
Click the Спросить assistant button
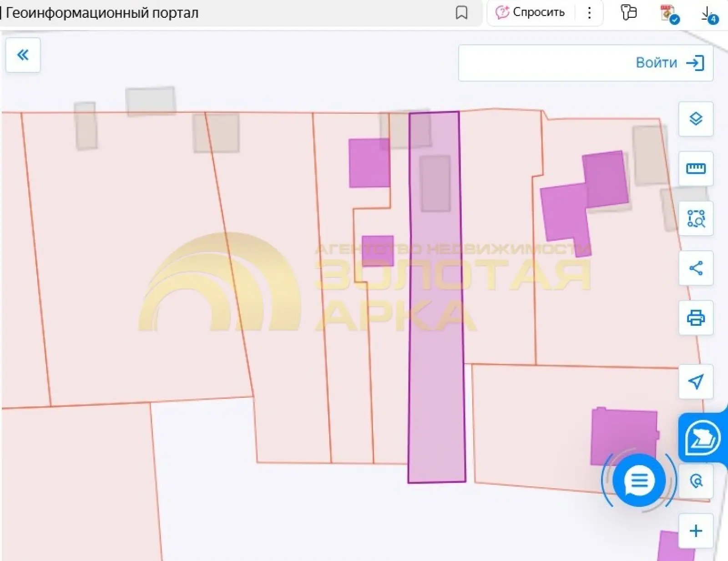point(531,12)
